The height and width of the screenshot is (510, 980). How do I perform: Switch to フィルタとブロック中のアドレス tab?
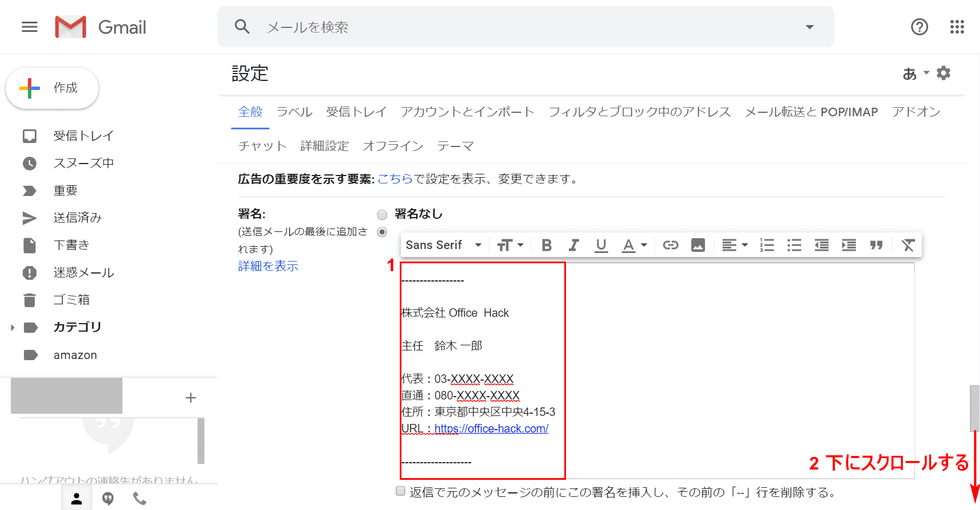point(639,112)
